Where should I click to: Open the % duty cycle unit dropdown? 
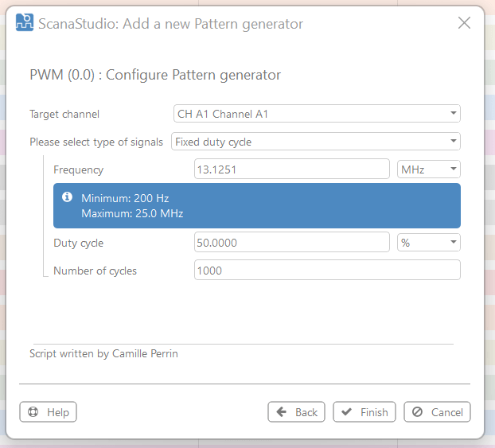click(428, 243)
